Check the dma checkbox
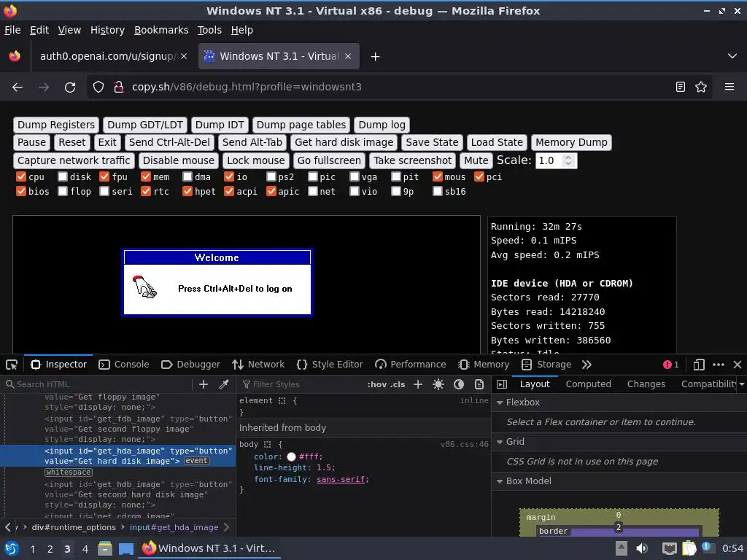 point(187,177)
